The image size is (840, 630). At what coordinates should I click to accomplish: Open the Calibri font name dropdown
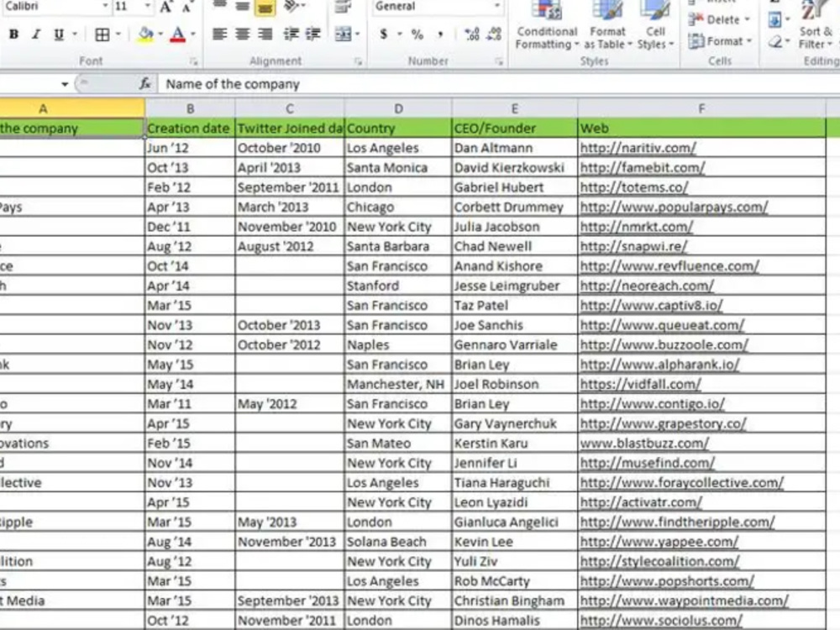point(105,6)
